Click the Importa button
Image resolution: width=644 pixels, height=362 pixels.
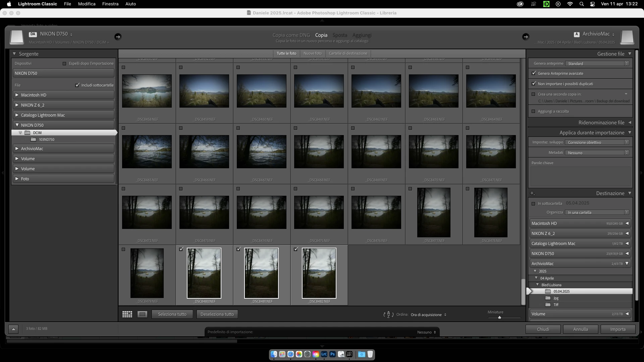[x=618, y=329]
